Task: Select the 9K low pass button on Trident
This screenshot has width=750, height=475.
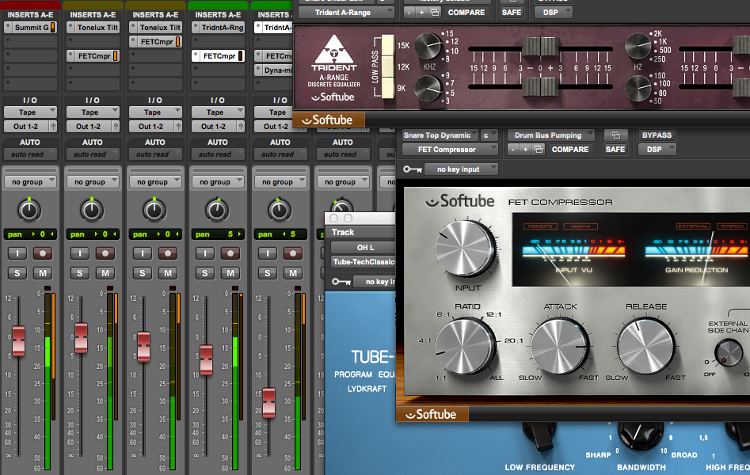Action: point(388,88)
